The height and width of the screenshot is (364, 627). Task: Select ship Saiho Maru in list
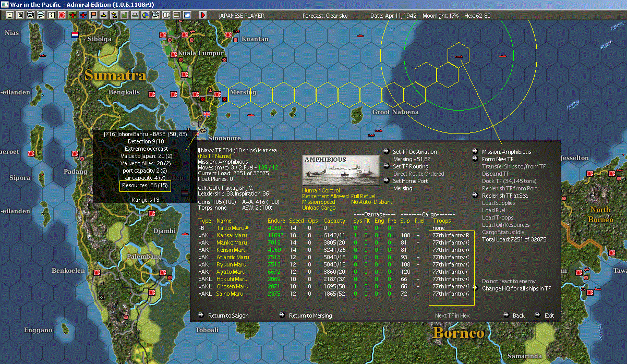[x=231, y=294]
